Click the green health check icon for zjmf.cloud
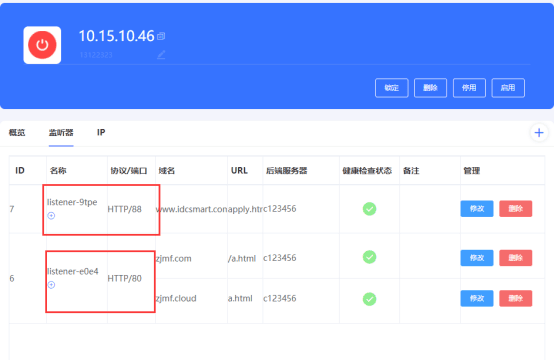The image size is (554, 361). tap(369, 299)
